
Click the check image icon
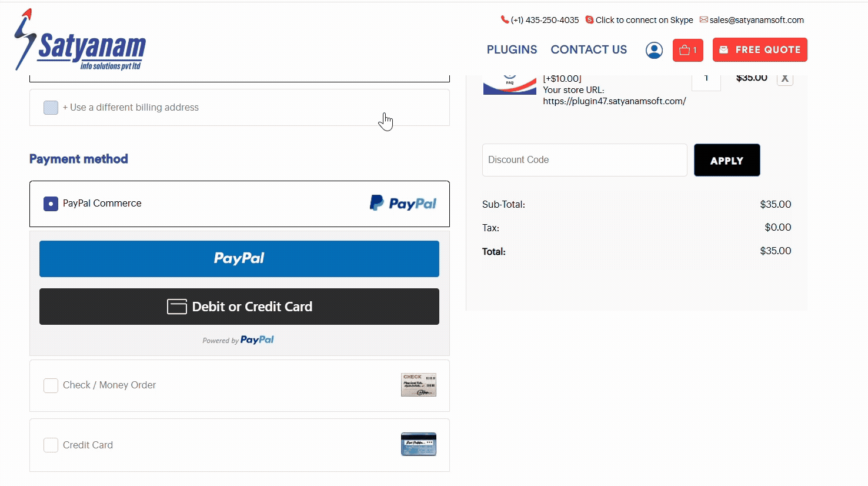(x=419, y=385)
